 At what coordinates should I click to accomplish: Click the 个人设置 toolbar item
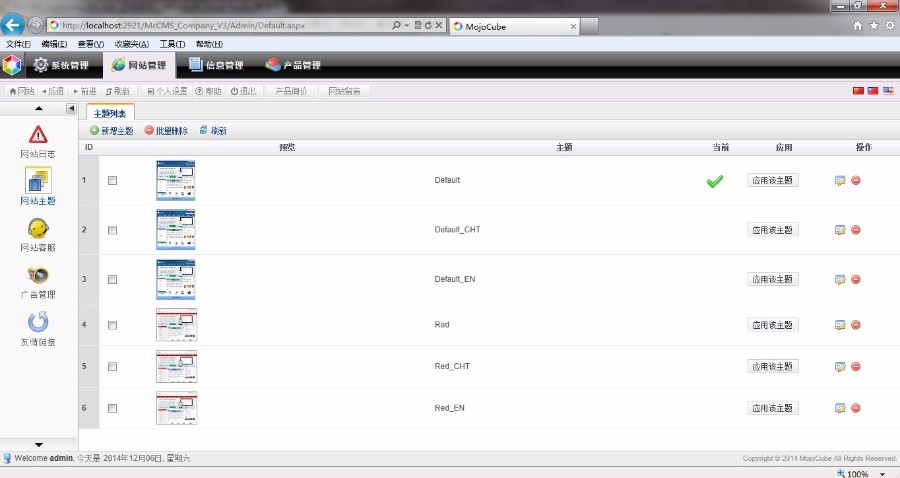point(167,91)
